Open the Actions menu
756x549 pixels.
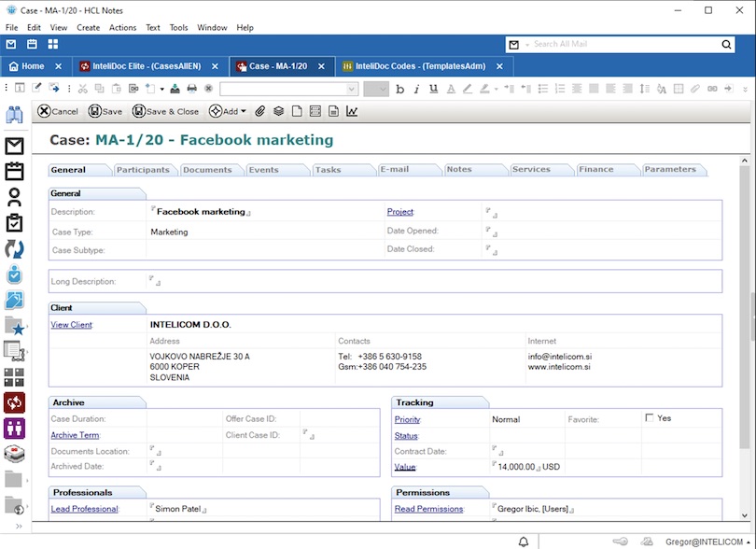click(x=122, y=27)
